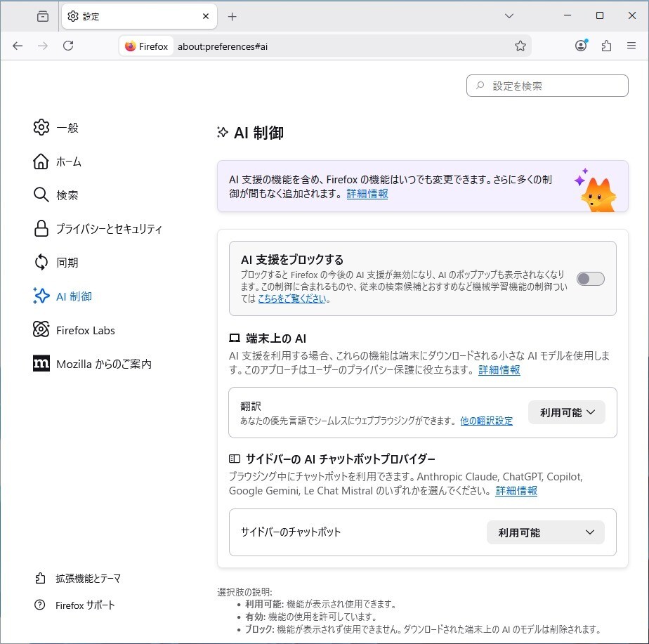Bookmark this page with the star icon

[x=520, y=45]
